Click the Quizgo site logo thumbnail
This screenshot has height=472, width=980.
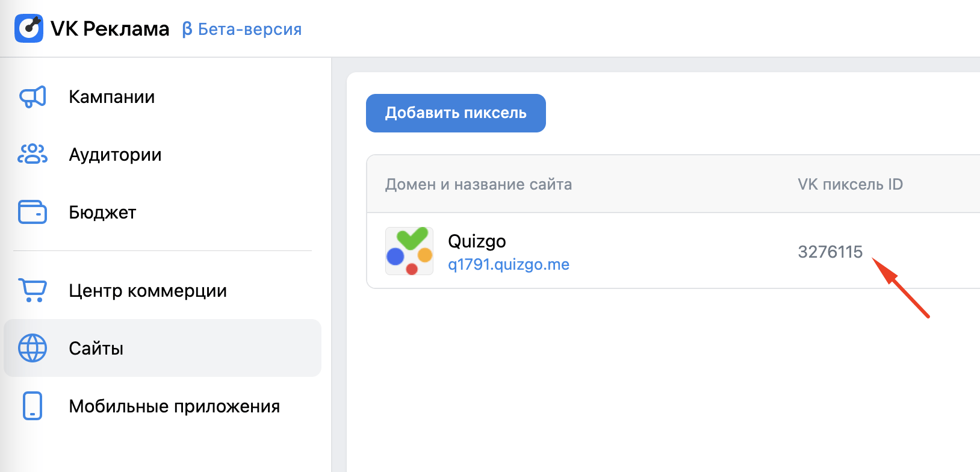pos(409,251)
